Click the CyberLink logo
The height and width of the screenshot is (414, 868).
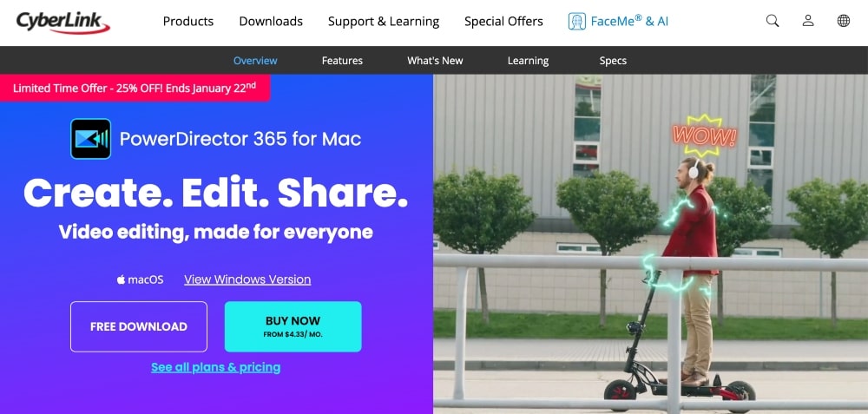[x=62, y=23]
